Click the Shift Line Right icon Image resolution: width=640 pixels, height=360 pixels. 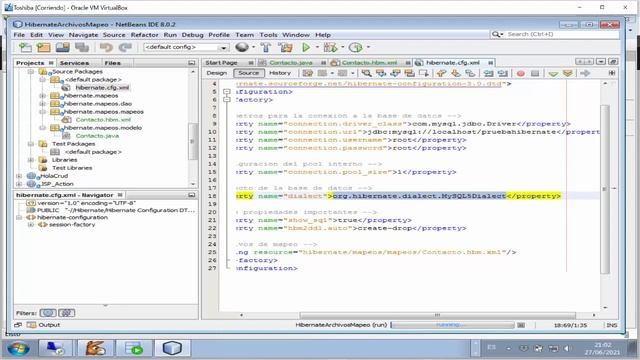(503, 73)
